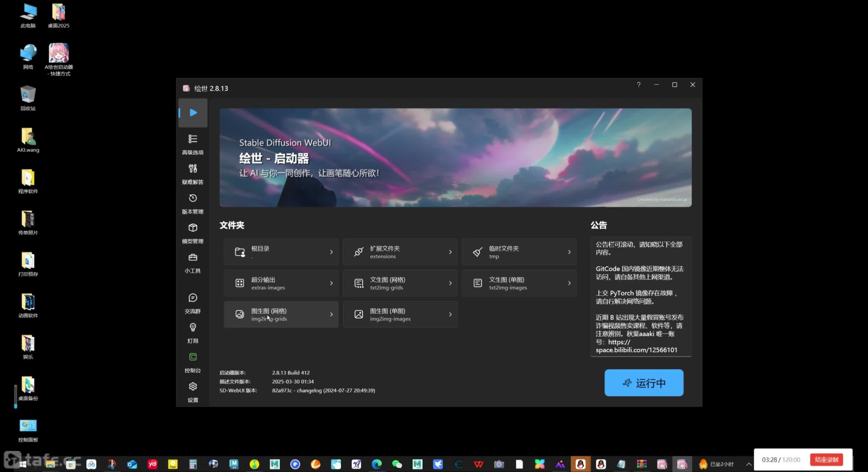
Task: Open 回收站 recycle bin
Action: [x=28, y=98]
